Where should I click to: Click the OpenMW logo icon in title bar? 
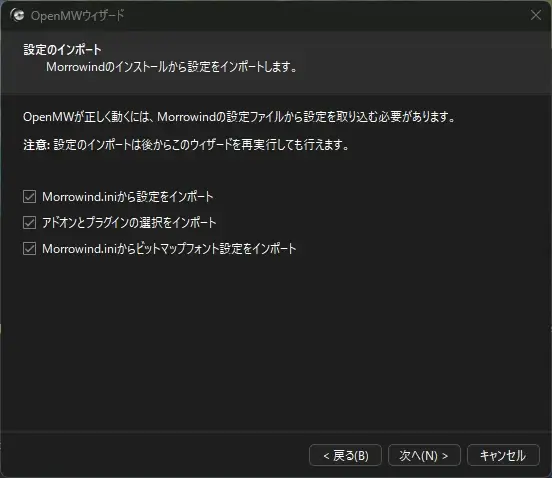click(17, 15)
